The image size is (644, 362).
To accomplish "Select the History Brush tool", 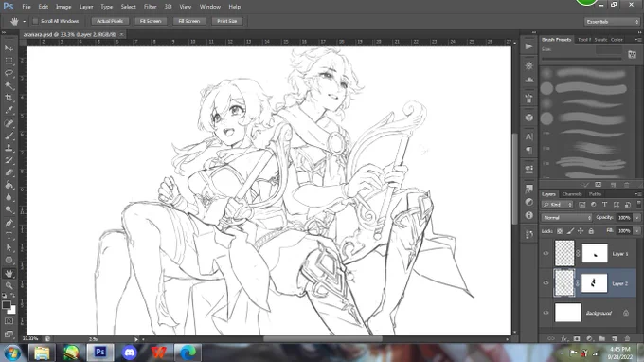I will click(9, 160).
